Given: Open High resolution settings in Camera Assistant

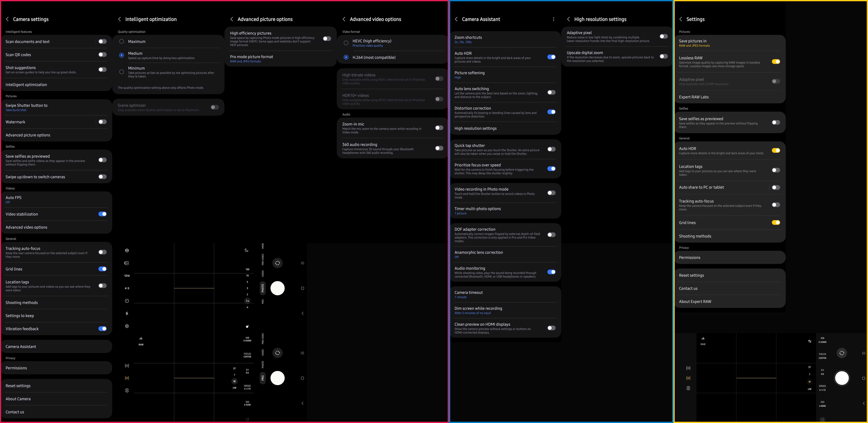Looking at the screenshot, I should (x=505, y=128).
